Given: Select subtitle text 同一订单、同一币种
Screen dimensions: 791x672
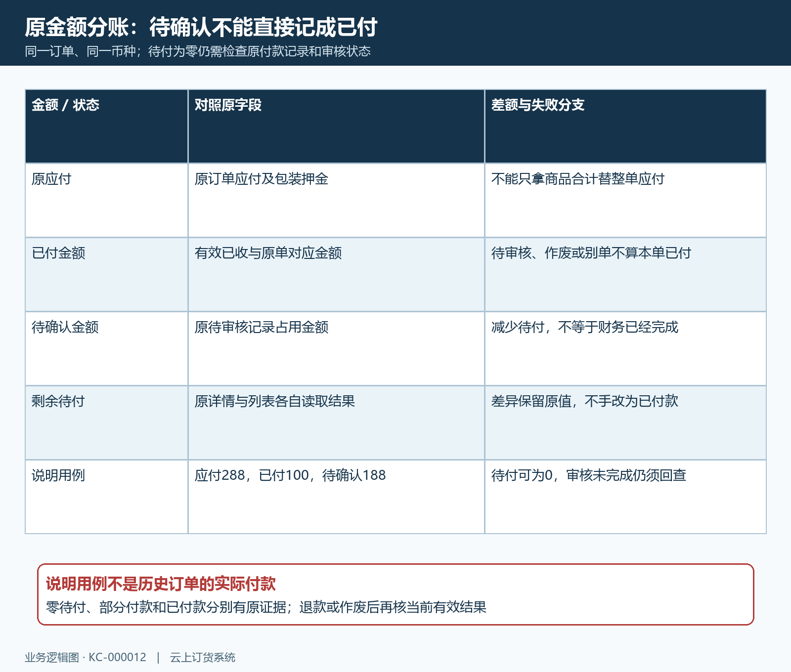Looking at the screenshot, I should click(80, 51).
